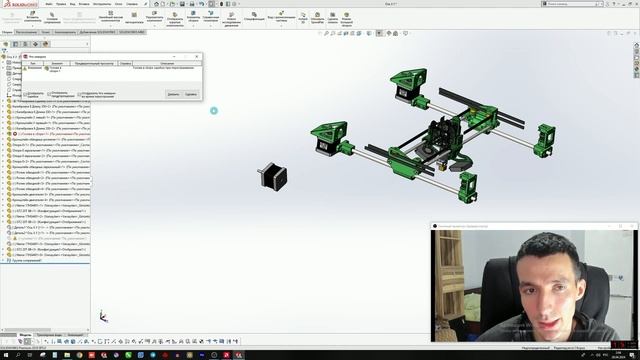The height and width of the screenshot is (360, 640).
Task: Open dropdown under Переместить компонент
Action: tap(154, 26)
